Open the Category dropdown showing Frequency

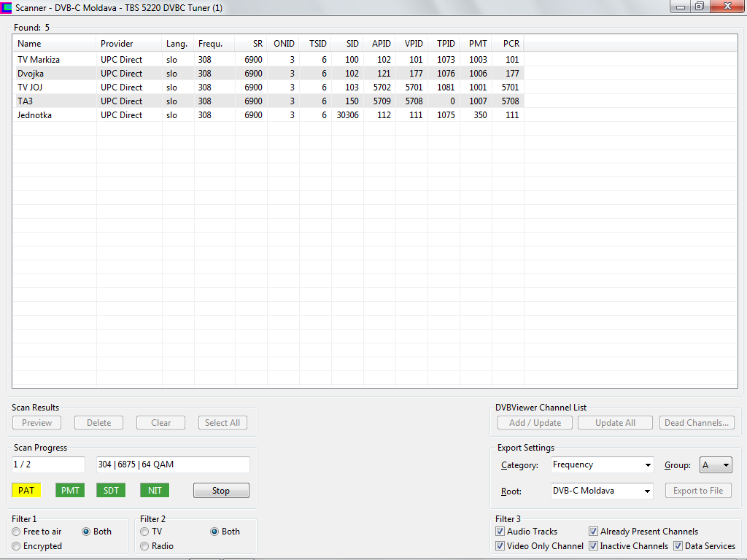pyautogui.click(x=602, y=464)
